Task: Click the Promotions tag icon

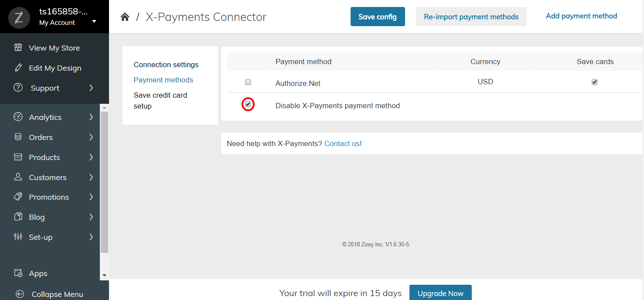Action: pos(18,197)
